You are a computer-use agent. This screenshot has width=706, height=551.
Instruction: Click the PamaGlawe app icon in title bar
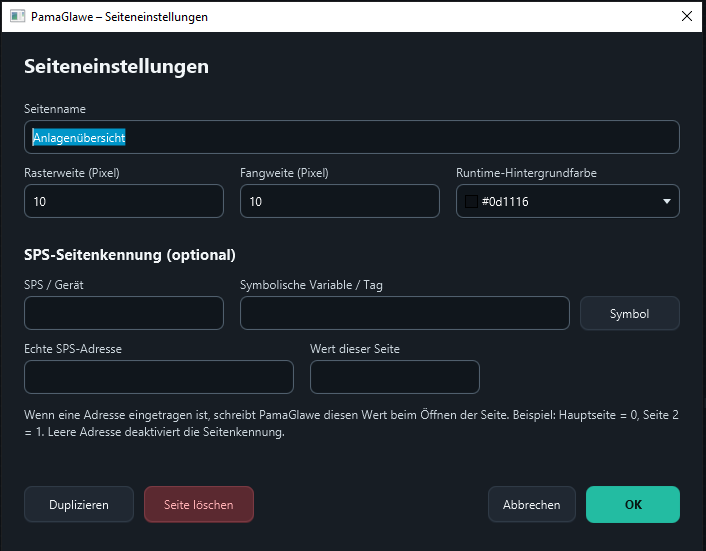click(x=18, y=17)
